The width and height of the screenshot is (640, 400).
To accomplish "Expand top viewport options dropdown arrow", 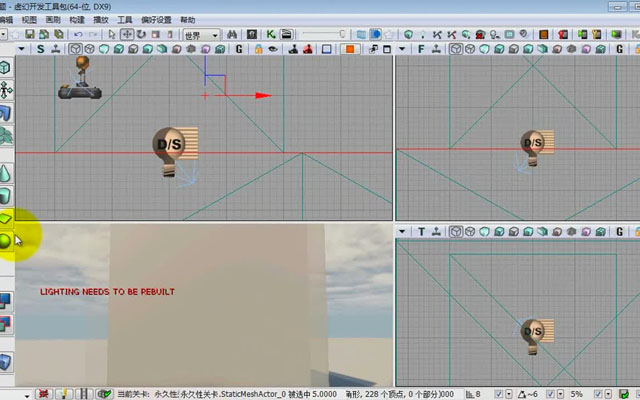I will 402,232.
